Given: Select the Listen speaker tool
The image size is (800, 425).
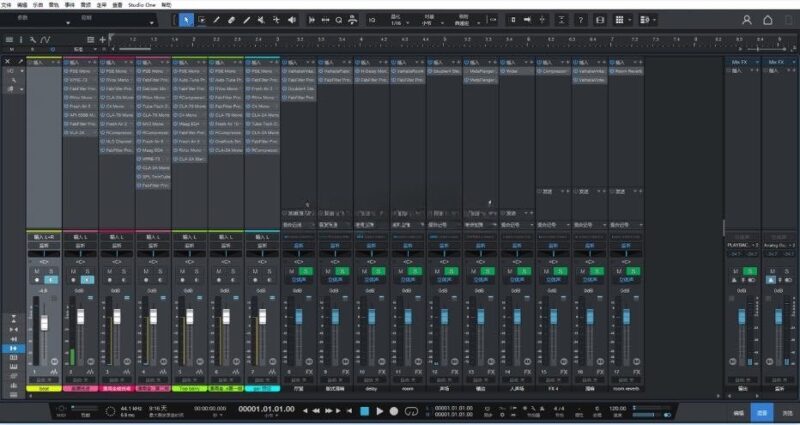Looking at the screenshot, I should pyautogui.click(x=292, y=20).
